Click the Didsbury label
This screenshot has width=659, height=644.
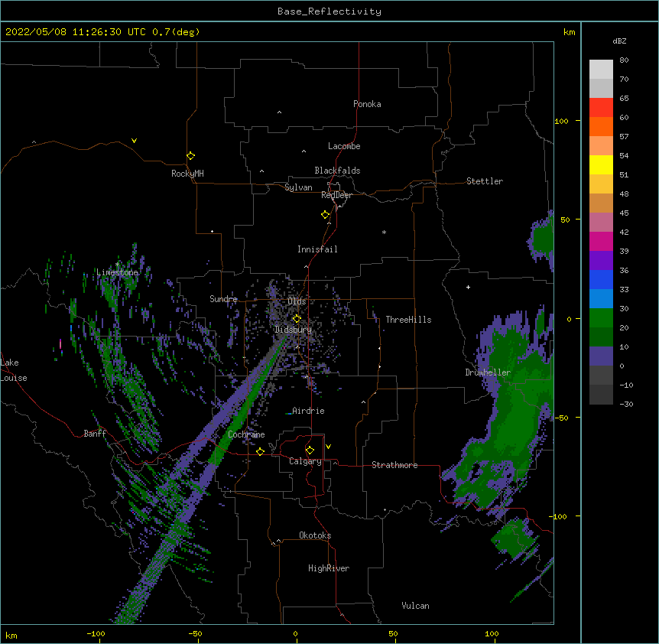click(294, 330)
